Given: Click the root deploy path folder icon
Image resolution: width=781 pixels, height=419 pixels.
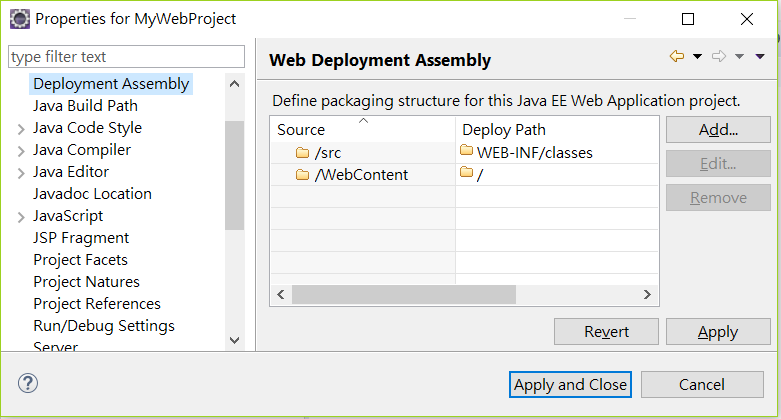Looking at the screenshot, I should tap(466, 172).
